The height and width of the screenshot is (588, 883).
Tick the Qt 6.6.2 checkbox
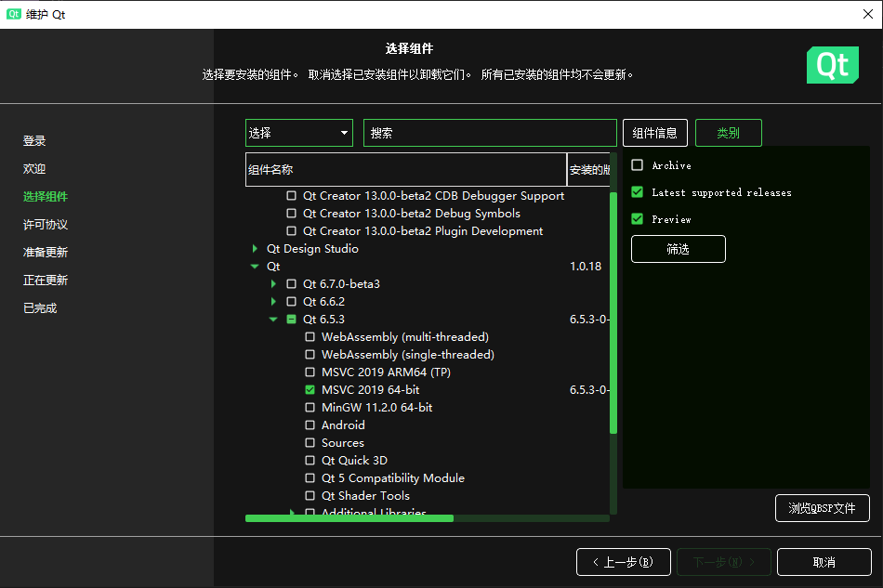(291, 302)
